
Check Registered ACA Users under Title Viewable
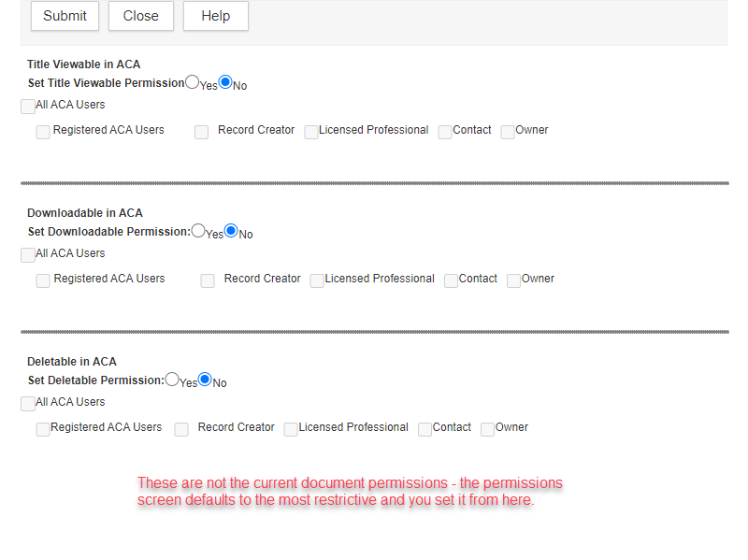pos(43,133)
